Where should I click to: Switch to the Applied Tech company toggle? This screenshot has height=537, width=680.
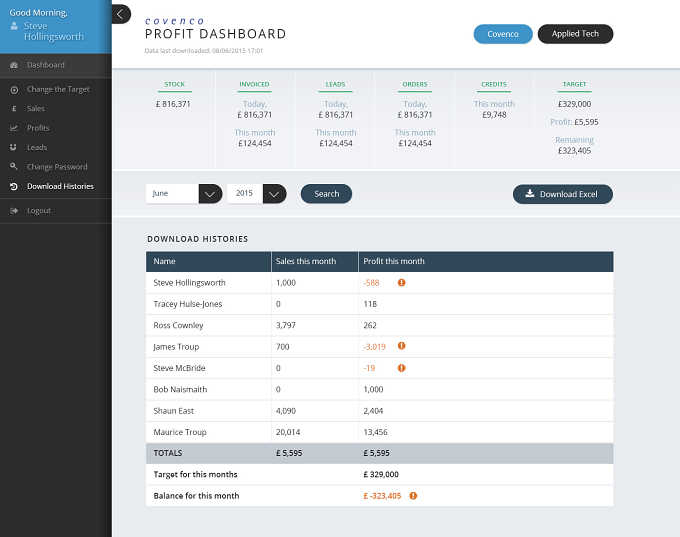tap(575, 34)
